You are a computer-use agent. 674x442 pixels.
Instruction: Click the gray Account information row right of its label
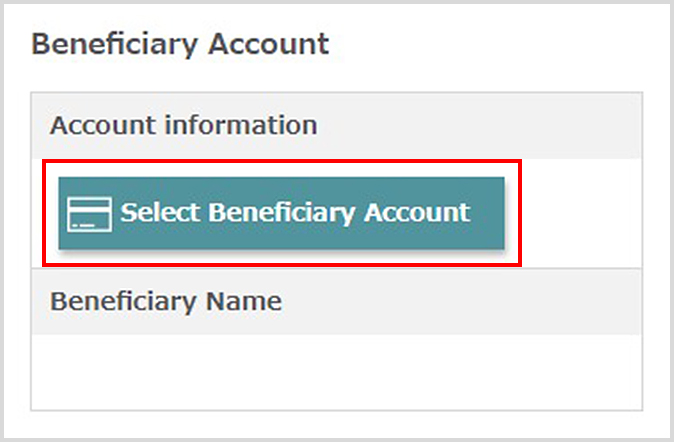pos(480,126)
